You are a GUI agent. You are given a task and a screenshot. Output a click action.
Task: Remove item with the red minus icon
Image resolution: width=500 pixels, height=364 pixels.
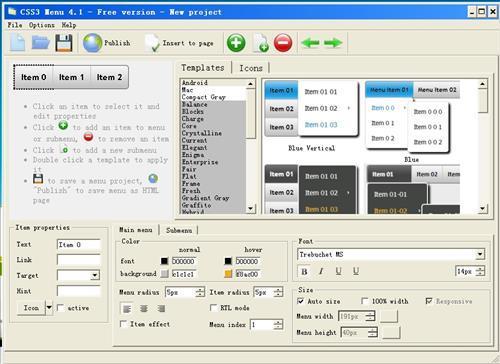tap(283, 43)
